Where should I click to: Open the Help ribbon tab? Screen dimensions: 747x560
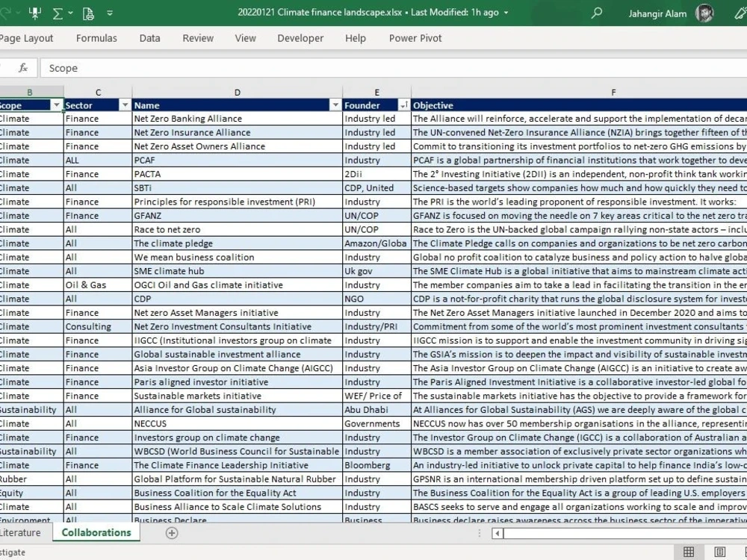coord(356,38)
